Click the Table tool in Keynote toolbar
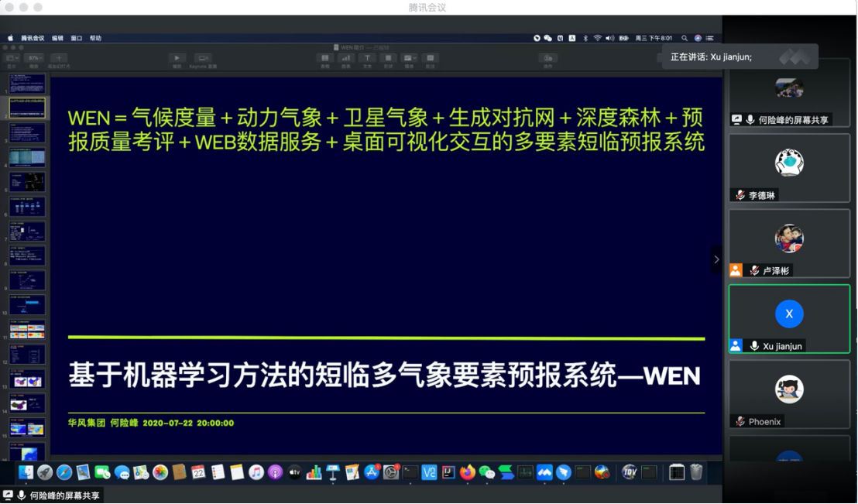The image size is (858, 504). pyautogui.click(x=325, y=58)
